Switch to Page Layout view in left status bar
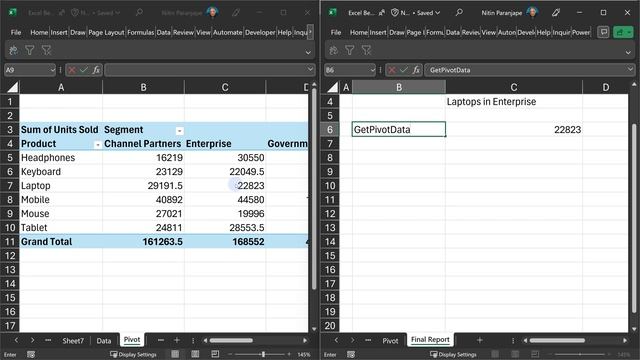Image resolution: width=640 pixels, height=360 pixels. pos(195,354)
